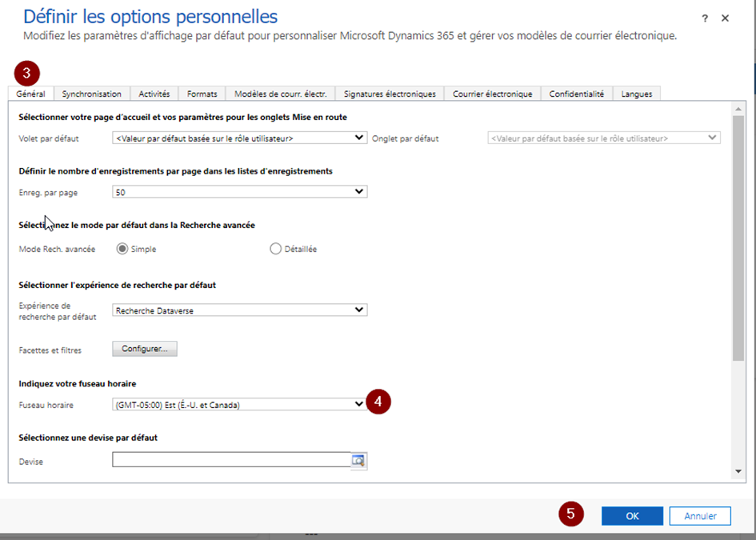The image size is (756, 540).
Task: Click the currency lookup icon beside Devise
Action: coord(358,460)
